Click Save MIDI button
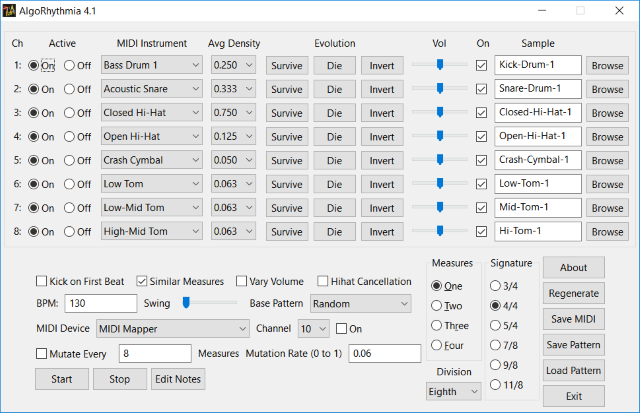The image size is (640, 413). (x=573, y=319)
